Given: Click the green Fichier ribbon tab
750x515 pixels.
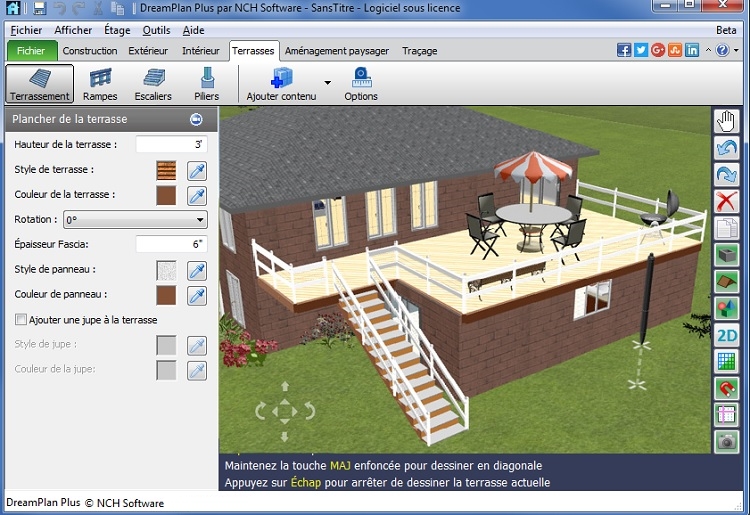Looking at the screenshot, I should click(x=31, y=51).
